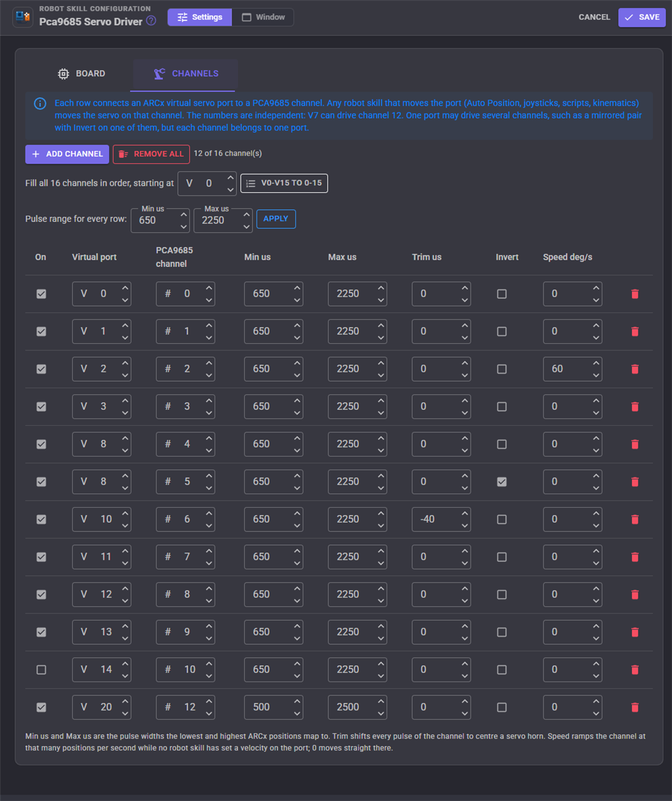
Task: Delete the row for virtual port V13
Action: tap(635, 632)
